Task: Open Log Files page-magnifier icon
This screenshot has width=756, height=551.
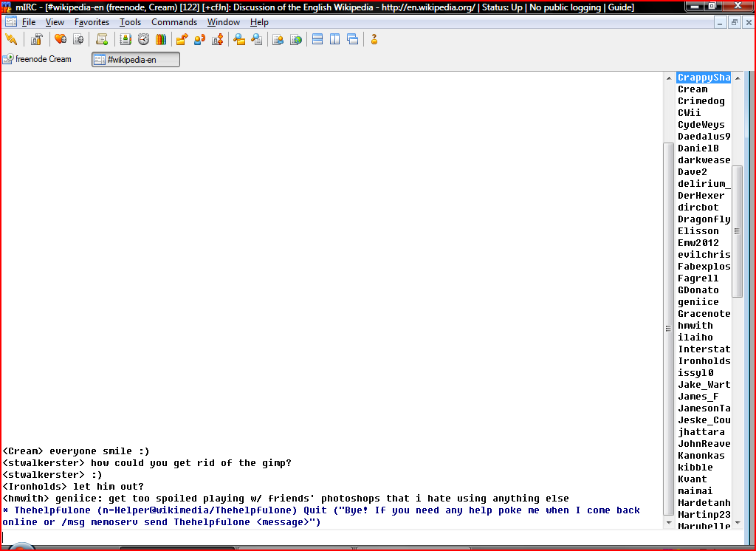Action: coord(257,40)
